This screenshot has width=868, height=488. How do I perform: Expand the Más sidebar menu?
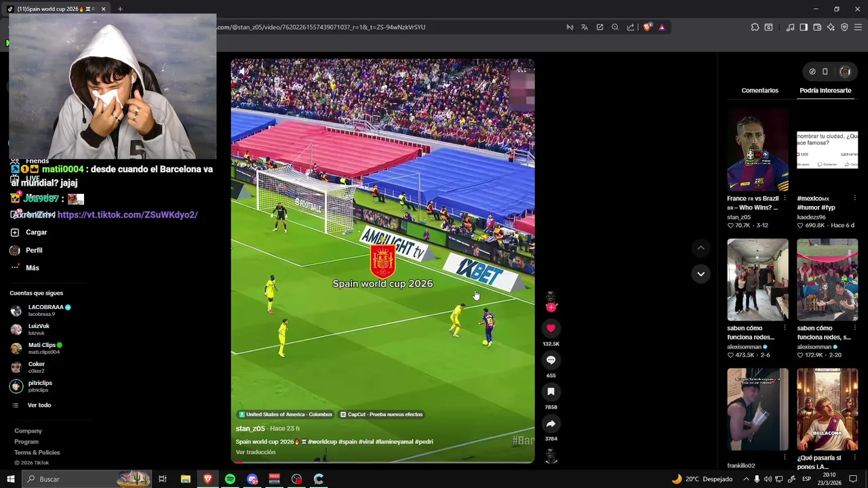(x=25, y=268)
